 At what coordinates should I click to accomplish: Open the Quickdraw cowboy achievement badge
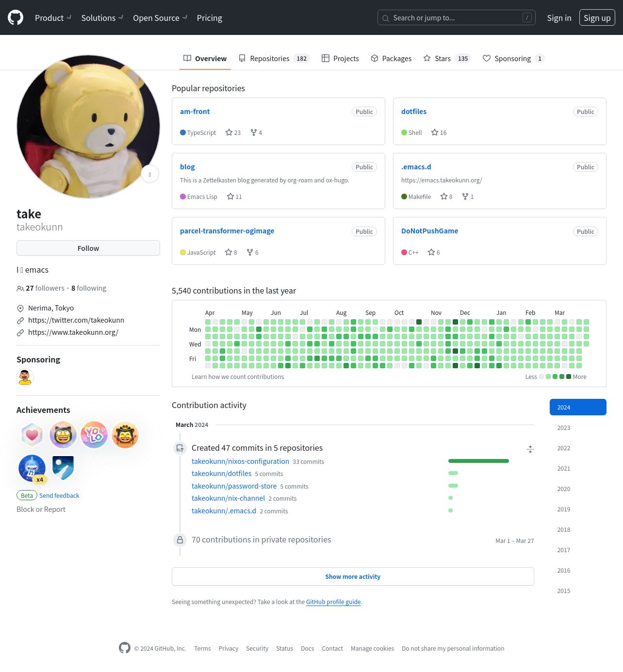click(125, 435)
